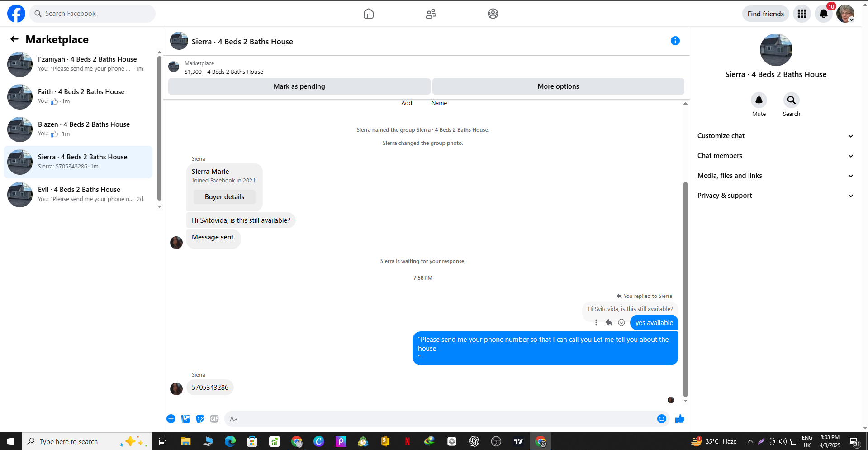
Task: Click Name link in chat
Action: point(439,103)
